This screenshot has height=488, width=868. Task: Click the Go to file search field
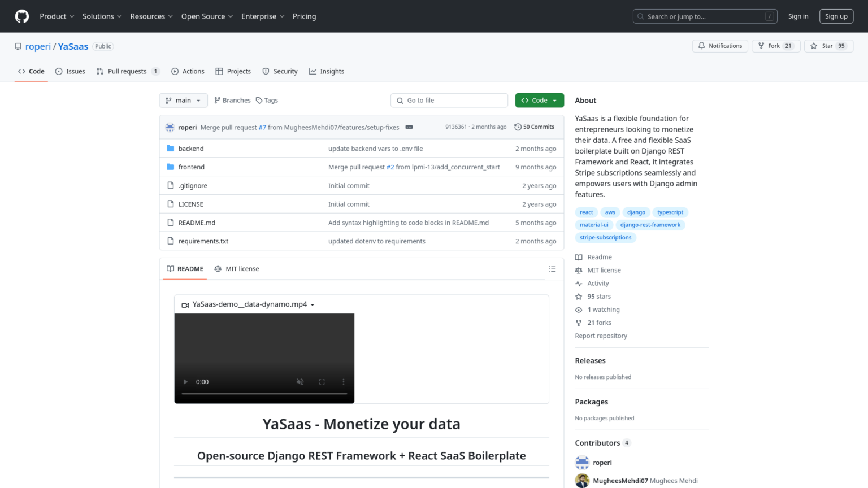click(449, 100)
